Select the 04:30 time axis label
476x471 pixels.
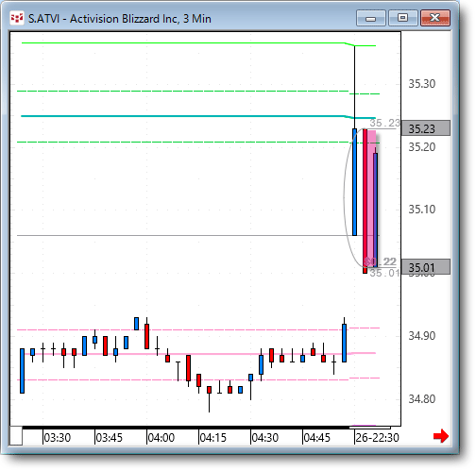click(x=265, y=438)
